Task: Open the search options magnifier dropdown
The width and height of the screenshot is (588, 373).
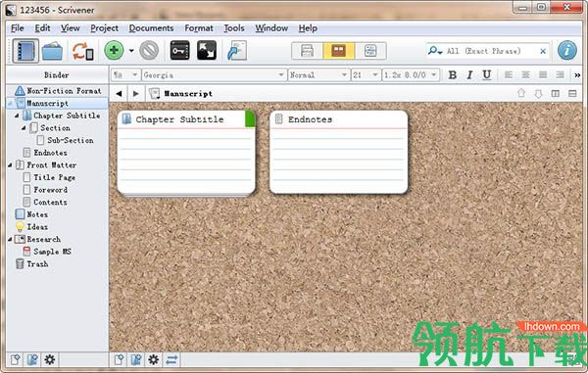Action: (x=435, y=51)
